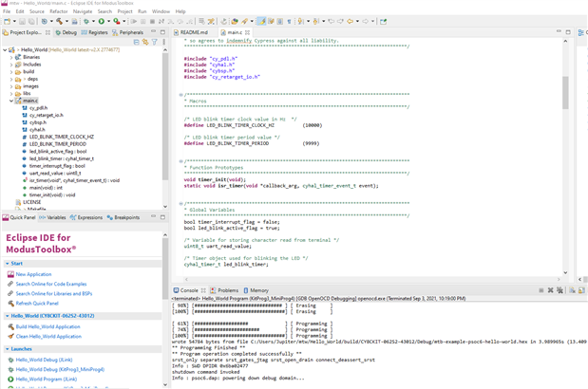Viewport: 588px width, 389px height.
Task: Toggle Link with Editor in Project Explorer
Action: point(145,42)
